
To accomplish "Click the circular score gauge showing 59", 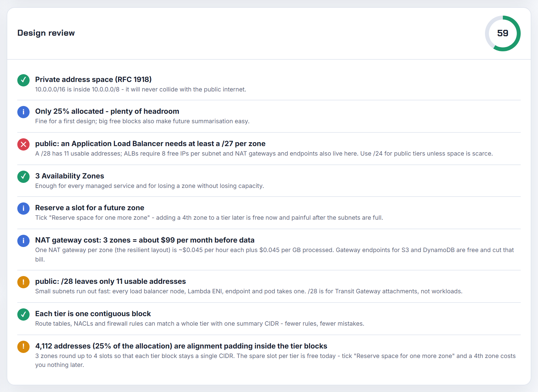I will [503, 33].
